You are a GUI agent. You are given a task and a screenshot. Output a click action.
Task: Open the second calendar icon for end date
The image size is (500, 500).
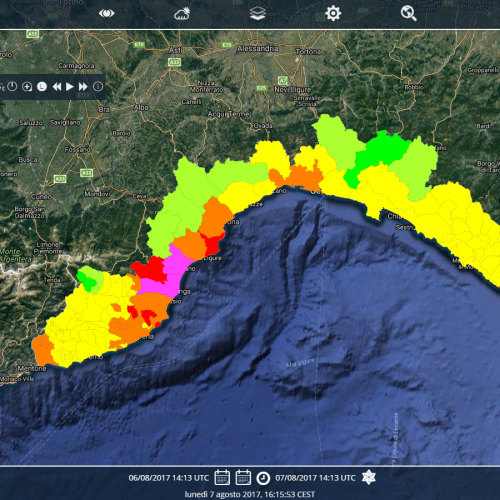pos(243,477)
